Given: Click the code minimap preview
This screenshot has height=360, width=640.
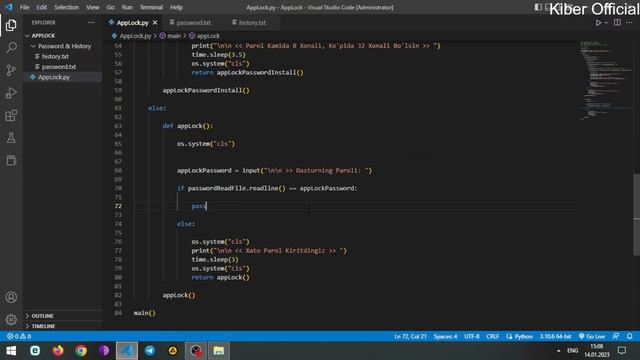Looking at the screenshot, I should 606,80.
